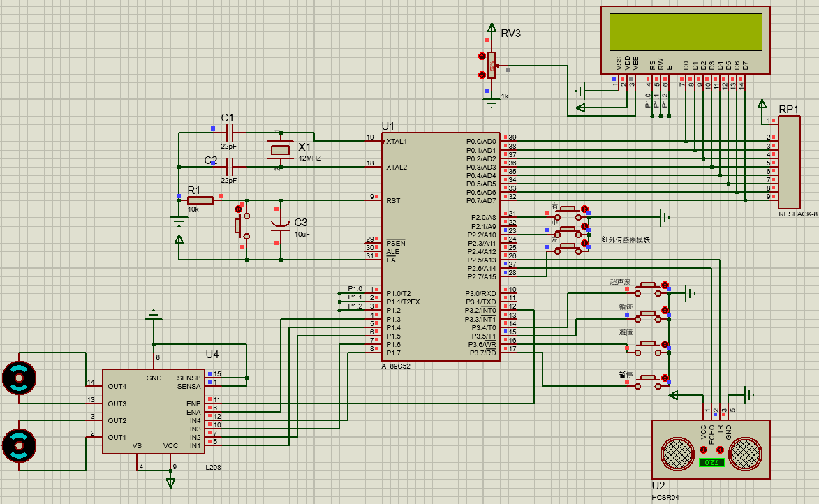Viewport: 819px width, 504px height.
Task: Select the ground symbol above L298 pin 8
Action: pyautogui.click(x=154, y=315)
